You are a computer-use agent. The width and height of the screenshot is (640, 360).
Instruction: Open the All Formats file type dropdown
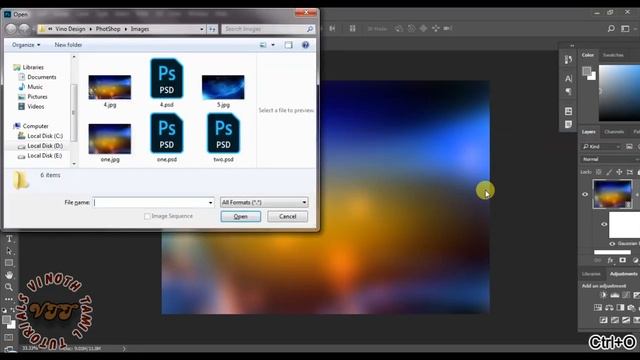pos(264,202)
